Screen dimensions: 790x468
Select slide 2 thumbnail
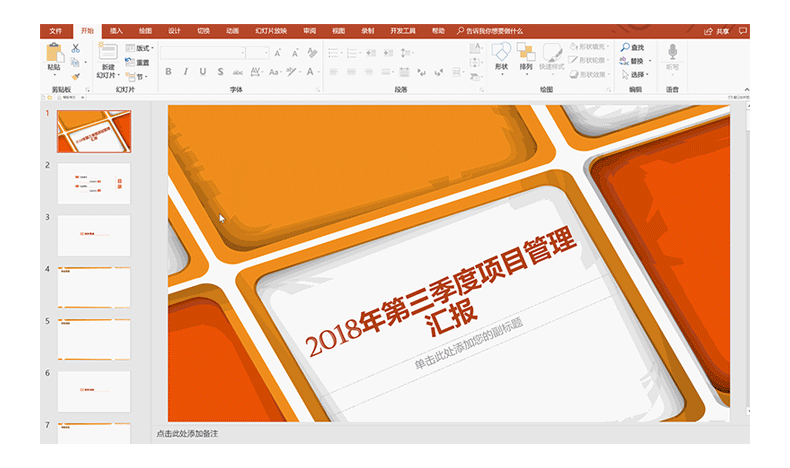pyautogui.click(x=94, y=183)
